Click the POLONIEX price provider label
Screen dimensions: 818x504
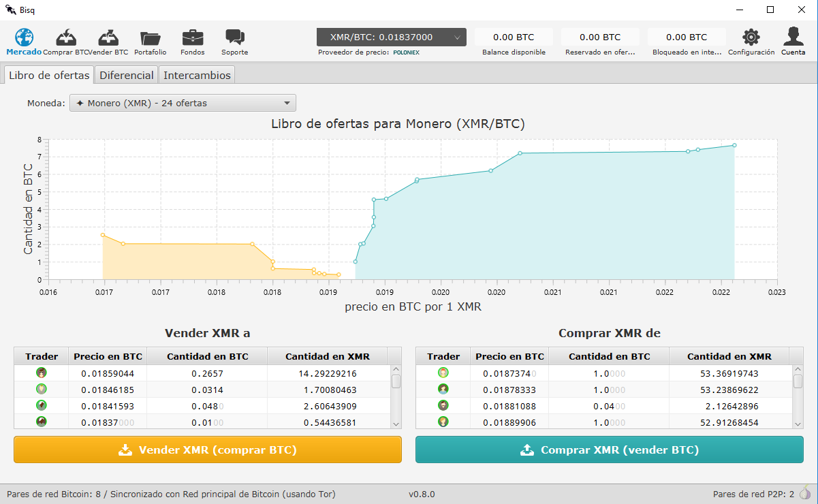(x=407, y=52)
